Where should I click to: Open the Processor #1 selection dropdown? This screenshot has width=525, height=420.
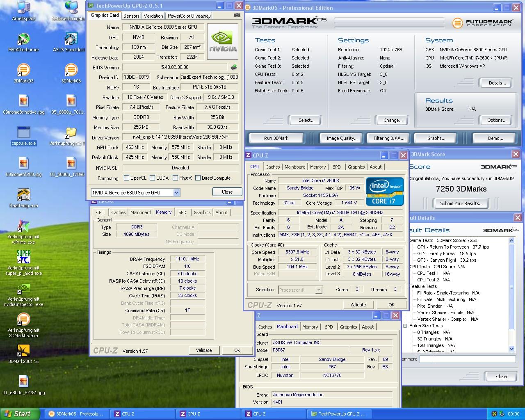pos(319,290)
